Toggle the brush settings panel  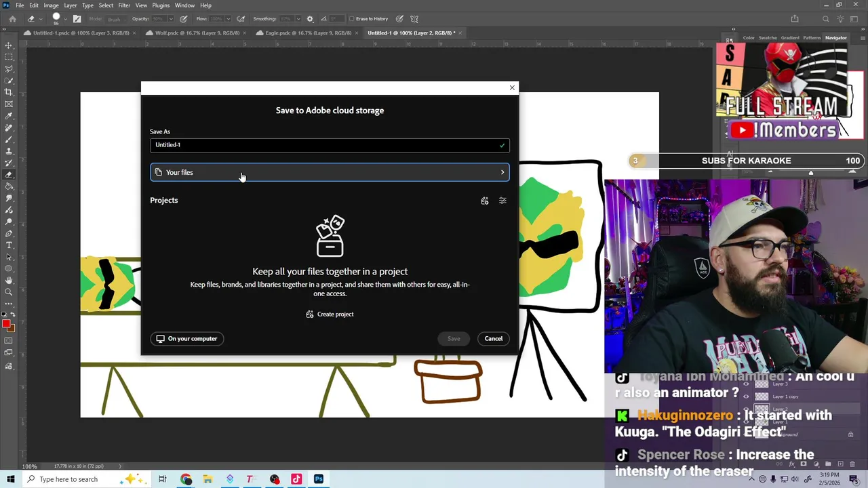[x=77, y=19]
